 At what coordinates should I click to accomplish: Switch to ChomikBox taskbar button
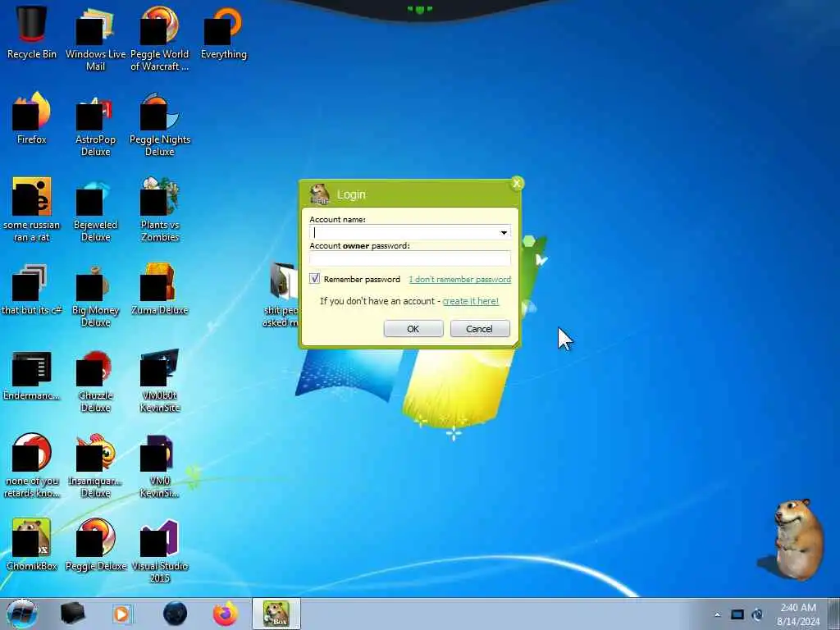tap(276, 614)
